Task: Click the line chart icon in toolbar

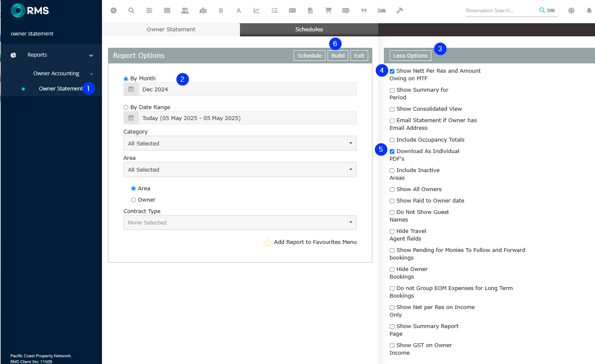Action: (x=256, y=11)
